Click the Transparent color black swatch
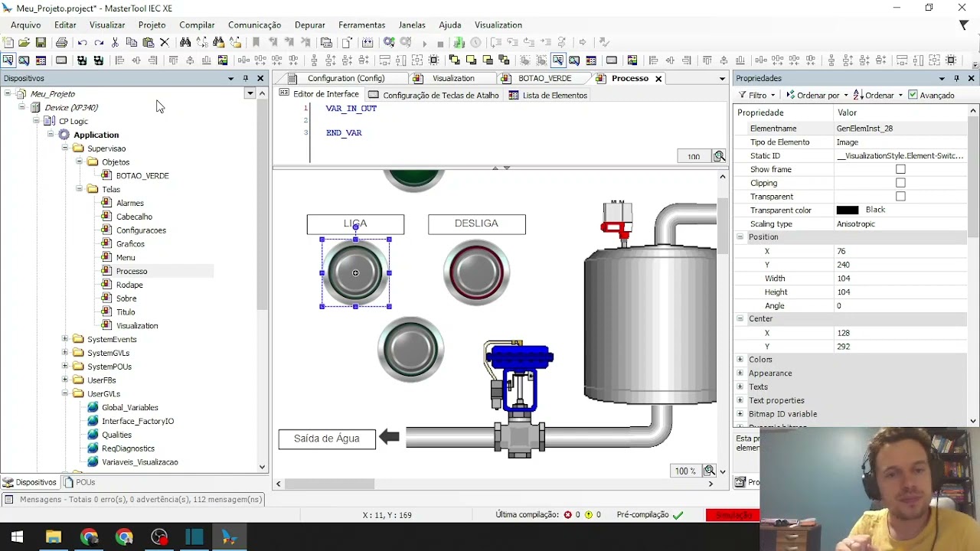 pyautogui.click(x=848, y=210)
